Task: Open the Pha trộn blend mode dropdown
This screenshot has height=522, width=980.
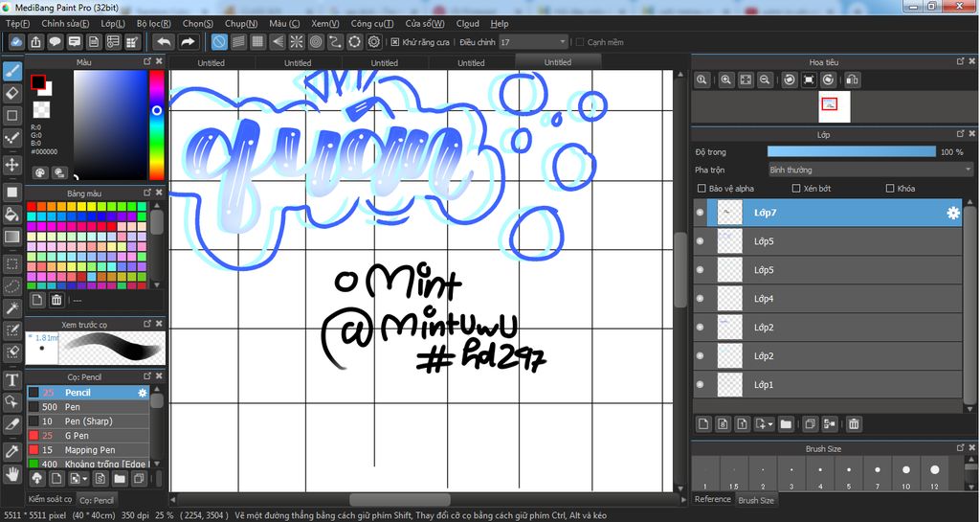Action: coord(870,170)
